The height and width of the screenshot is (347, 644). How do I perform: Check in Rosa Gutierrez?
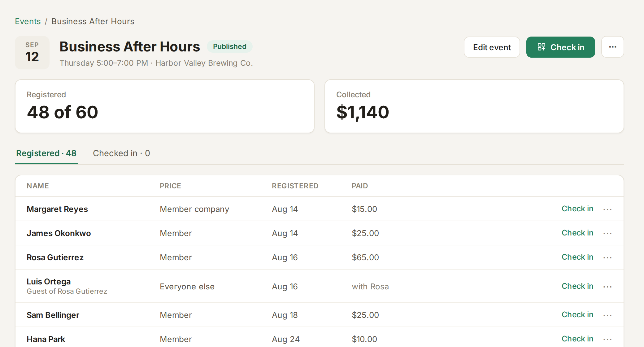coord(577,257)
